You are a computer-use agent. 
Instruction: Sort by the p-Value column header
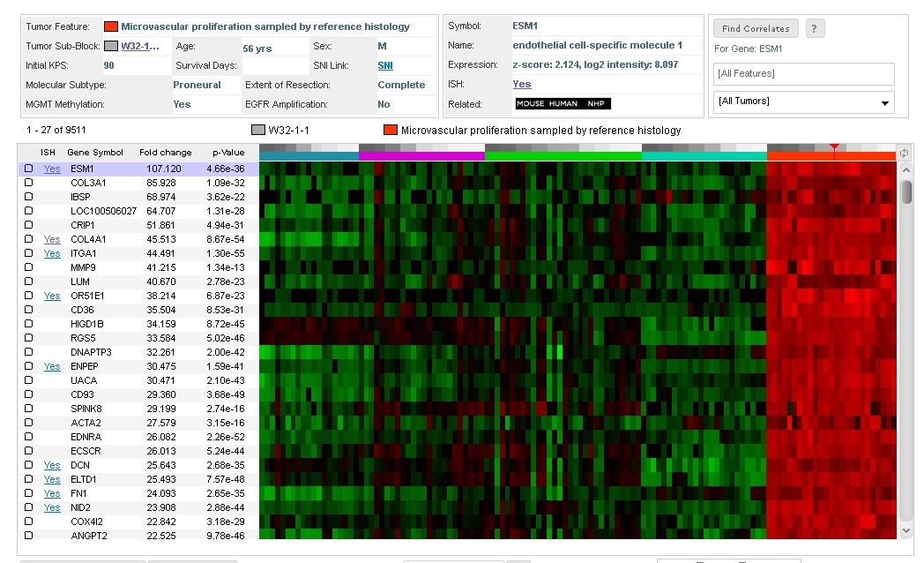(228, 152)
